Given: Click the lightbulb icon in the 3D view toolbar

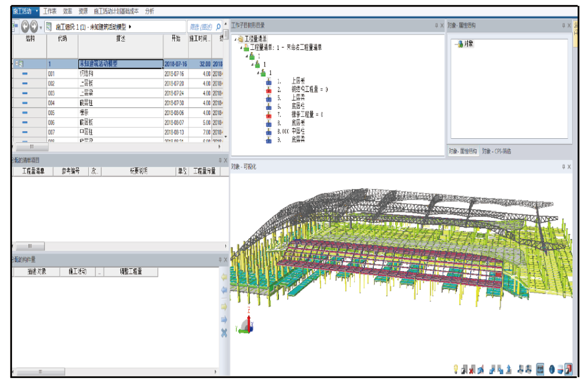Looking at the screenshot, I should coord(455,370).
